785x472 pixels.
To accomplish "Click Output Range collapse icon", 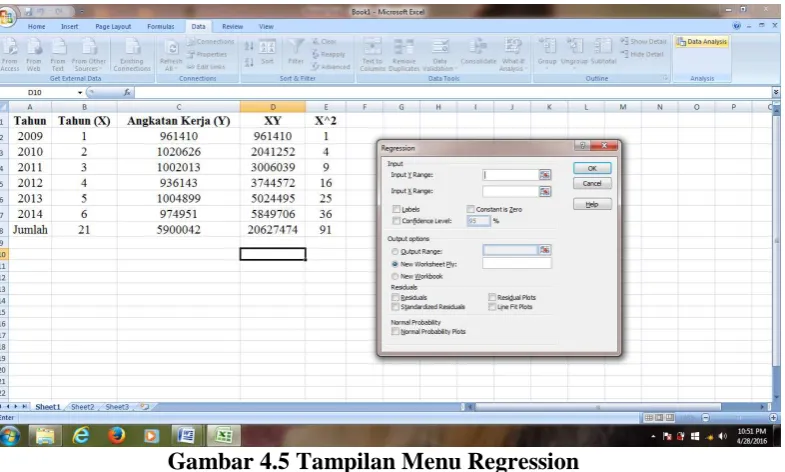I will pos(545,250).
